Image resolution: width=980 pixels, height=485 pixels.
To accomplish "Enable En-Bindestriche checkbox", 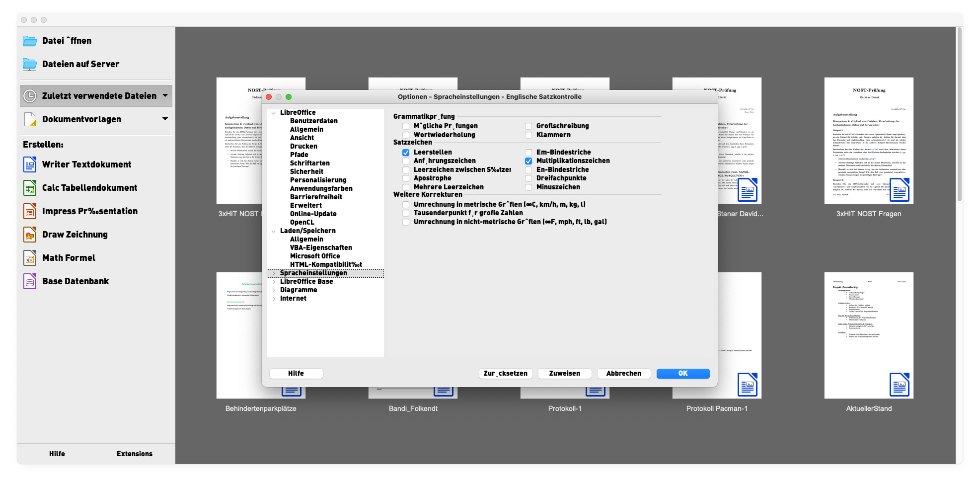I will [528, 170].
